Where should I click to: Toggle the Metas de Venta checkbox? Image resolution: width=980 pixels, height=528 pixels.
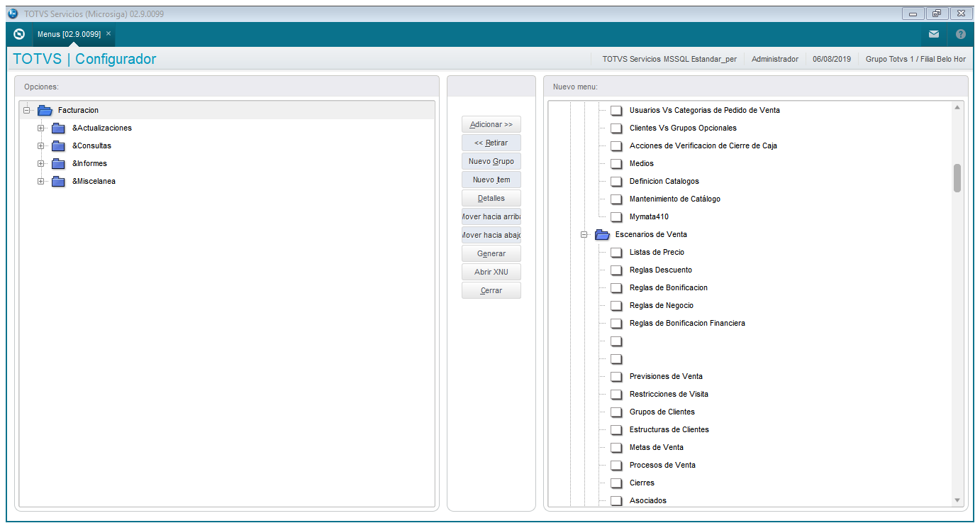pyautogui.click(x=616, y=447)
